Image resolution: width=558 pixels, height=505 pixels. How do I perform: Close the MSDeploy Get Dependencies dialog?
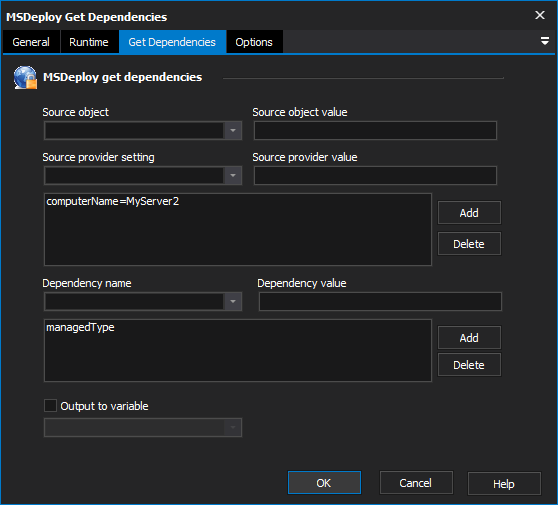point(540,15)
